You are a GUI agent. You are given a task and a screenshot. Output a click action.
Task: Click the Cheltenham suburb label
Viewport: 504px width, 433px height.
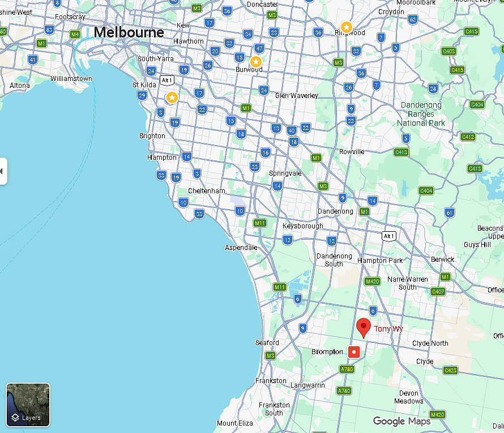pyautogui.click(x=206, y=191)
